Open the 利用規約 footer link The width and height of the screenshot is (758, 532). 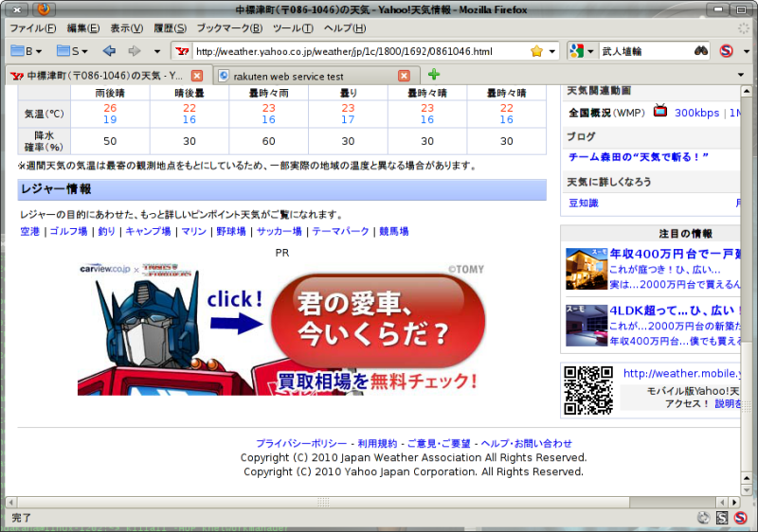pyautogui.click(x=377, y=443)
